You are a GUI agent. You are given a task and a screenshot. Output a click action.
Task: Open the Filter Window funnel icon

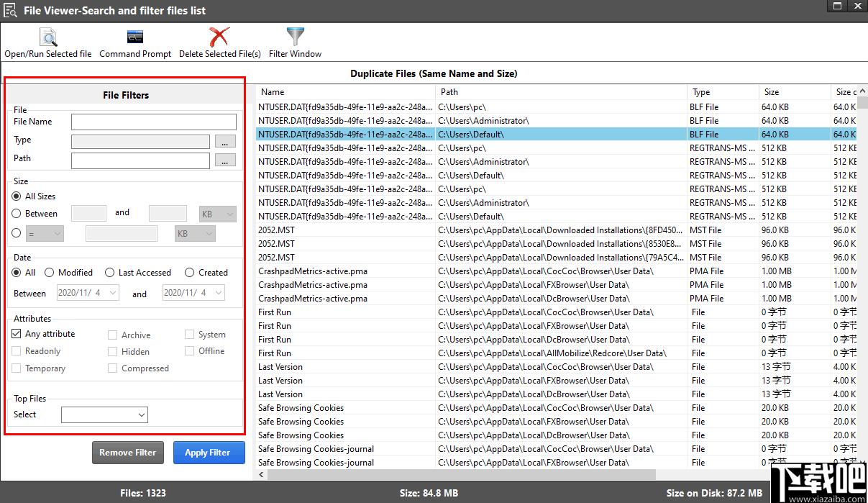295,37
